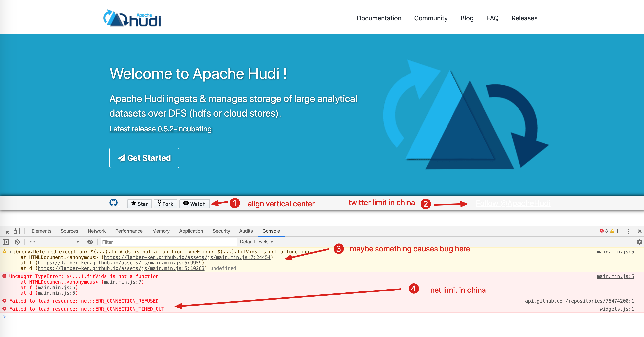Select the Uncaught TypeError message text

click(x=84, y=276)
